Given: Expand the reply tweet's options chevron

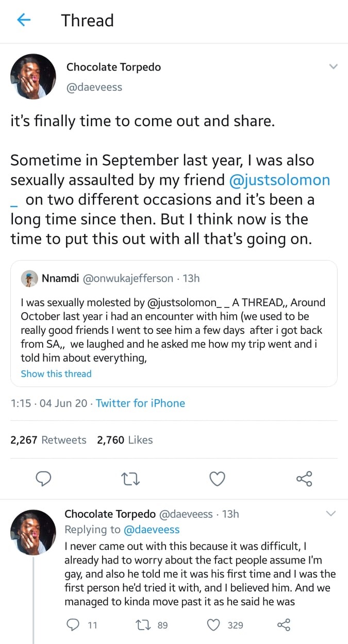Looking at the screenshot, I should (331, 513).
